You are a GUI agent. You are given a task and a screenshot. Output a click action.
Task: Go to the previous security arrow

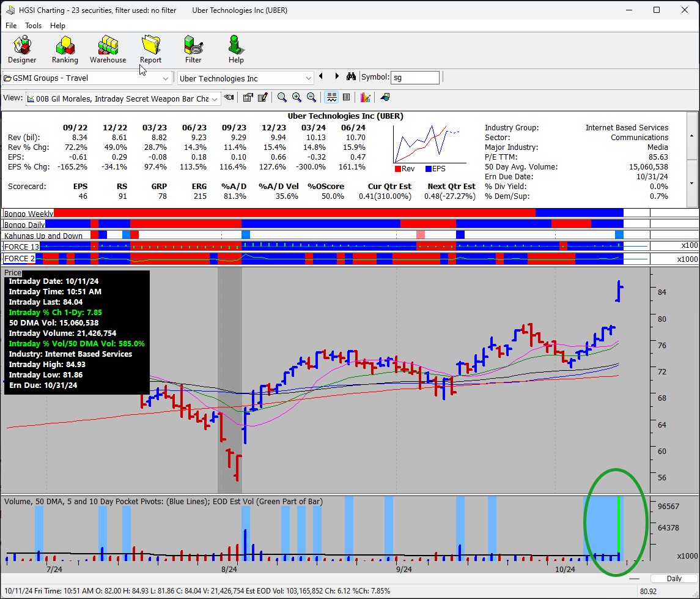[x=321, y=76]
